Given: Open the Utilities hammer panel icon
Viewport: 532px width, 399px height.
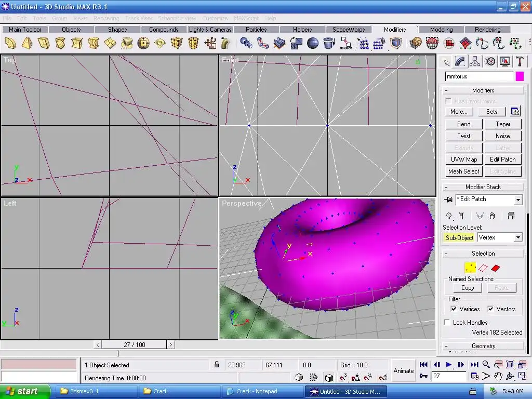Looking at the screenshot, I should click(x=520, y=61).
